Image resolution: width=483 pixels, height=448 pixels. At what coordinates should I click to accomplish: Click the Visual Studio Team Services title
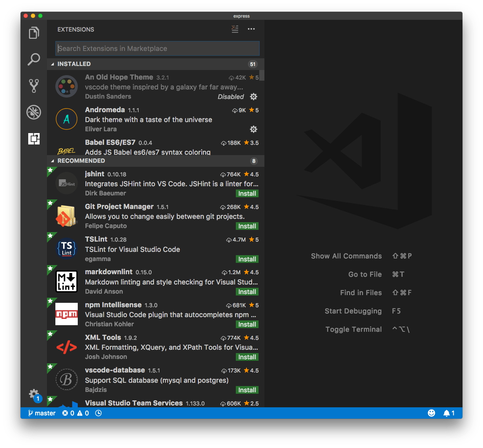(134, 403)
